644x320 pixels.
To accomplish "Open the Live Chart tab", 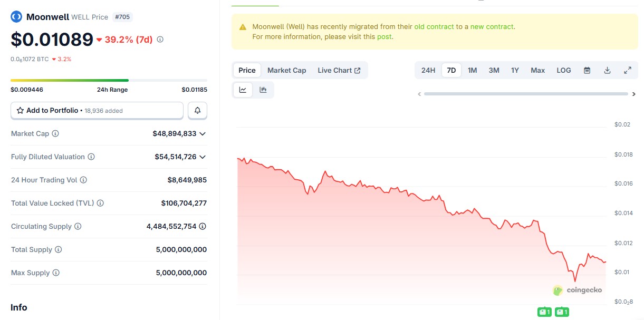I will coord(339,70).
